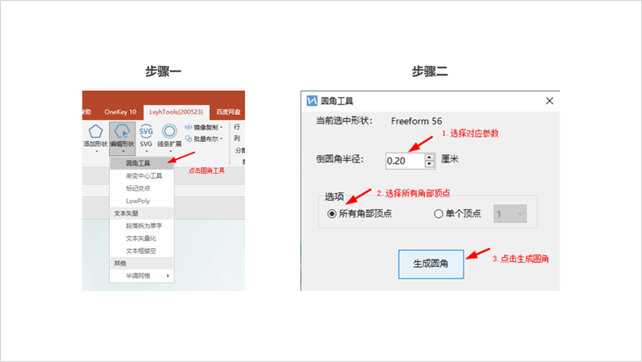Screen dimensions: 642x362
Task: Switch to the 百度网盘 tab
Action: point(228,112)
